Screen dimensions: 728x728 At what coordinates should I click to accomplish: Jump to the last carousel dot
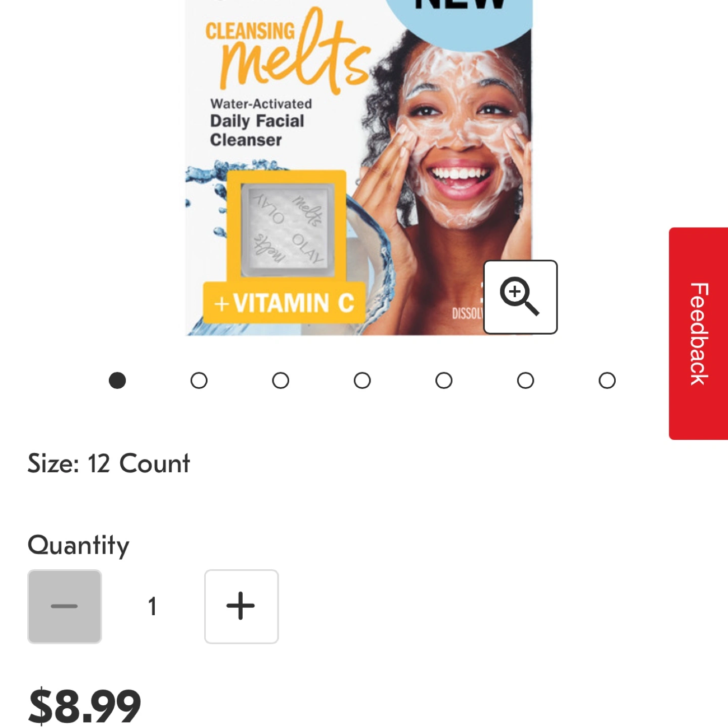pos(607,380)
